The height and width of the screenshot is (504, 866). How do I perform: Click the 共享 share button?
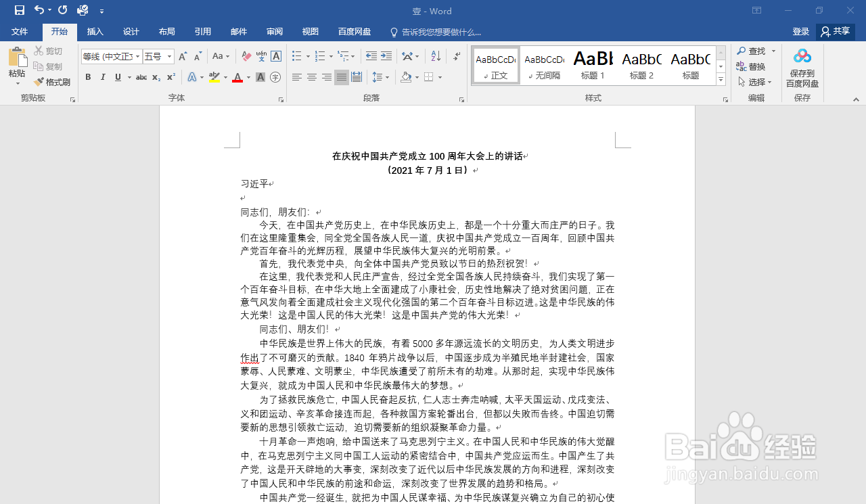coord(836,32)
